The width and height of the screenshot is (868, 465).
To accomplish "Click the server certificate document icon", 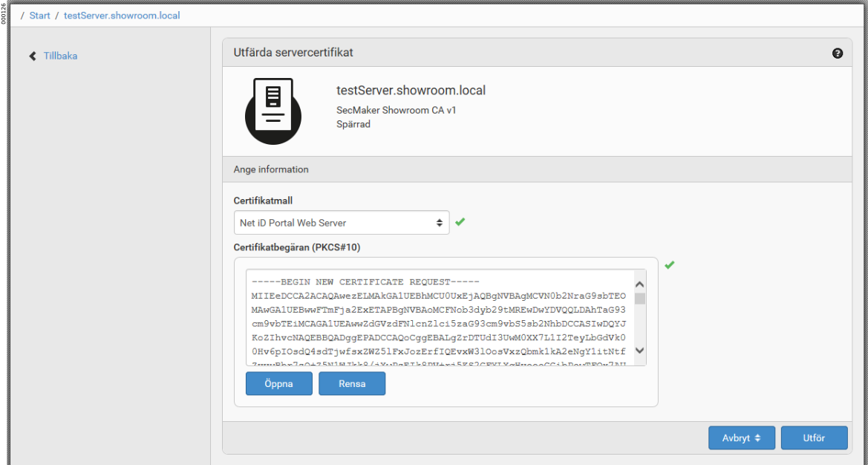I will pos(273,111).
